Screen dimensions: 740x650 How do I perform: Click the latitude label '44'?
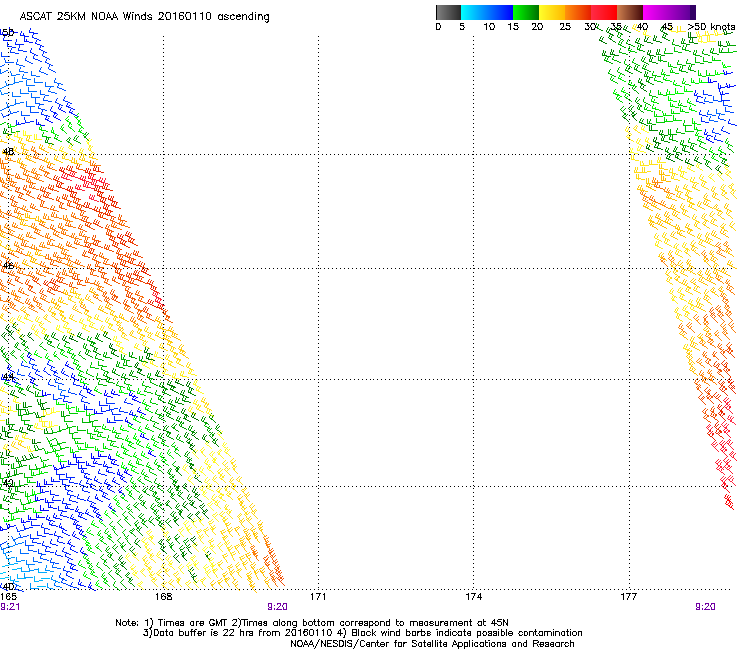point(8,377)
